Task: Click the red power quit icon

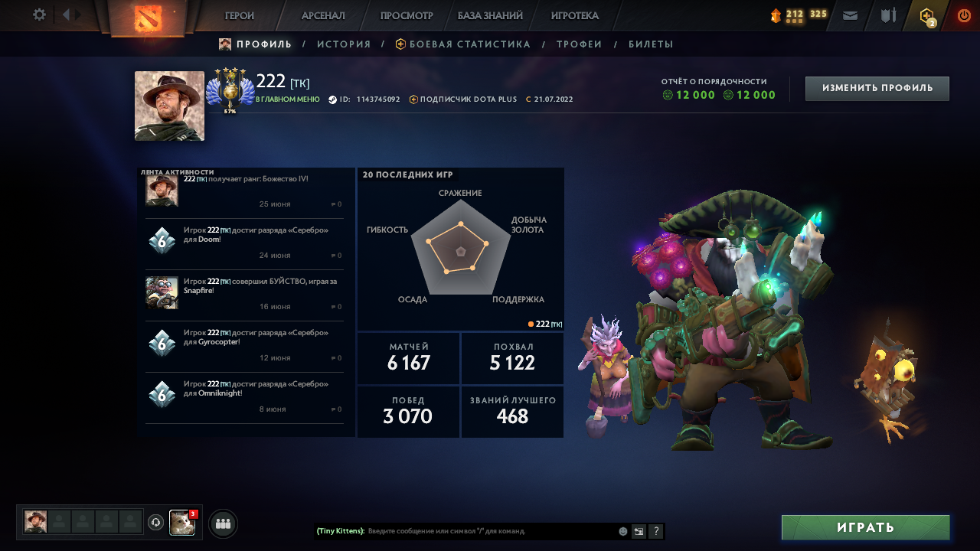Action: coord(964,15)
